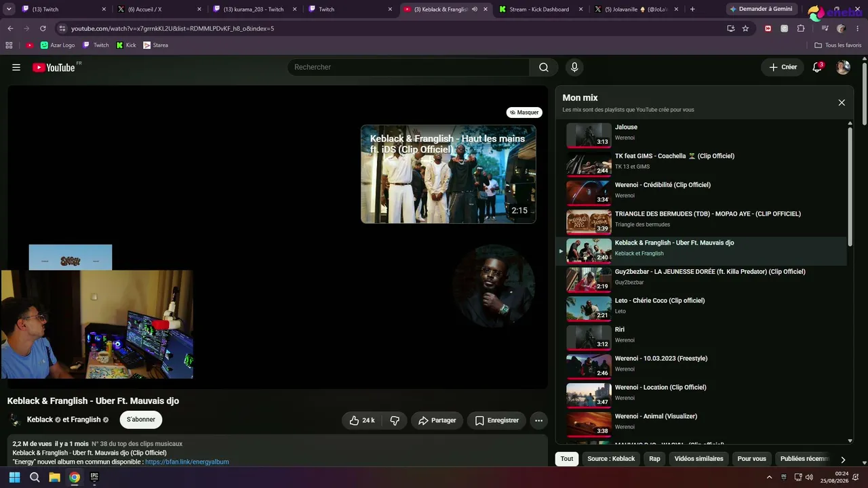This screenshot has height=488, width=868.
Task: Open File Explorer from the taskbar
Action: pyautogui.click(x=54, y=477)
